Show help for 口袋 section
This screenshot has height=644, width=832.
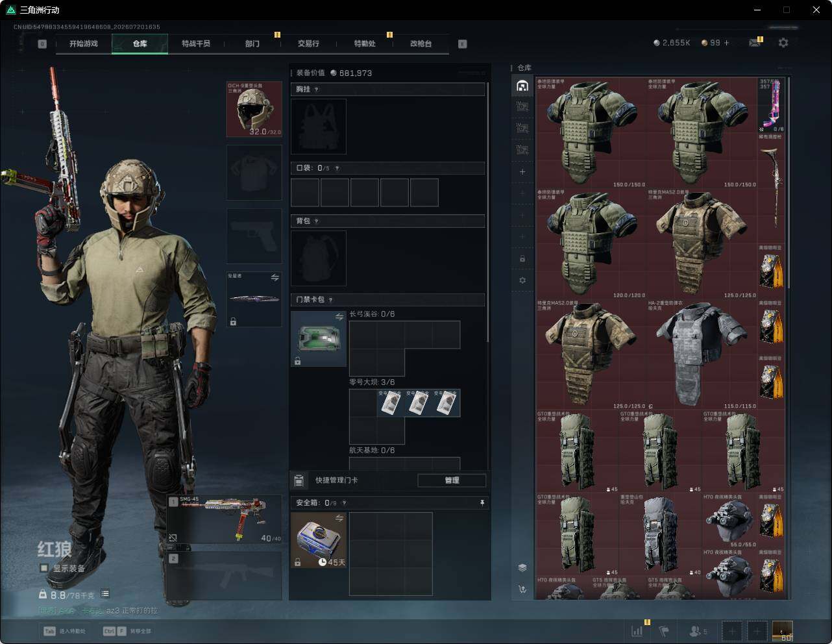tap(337, 168)
